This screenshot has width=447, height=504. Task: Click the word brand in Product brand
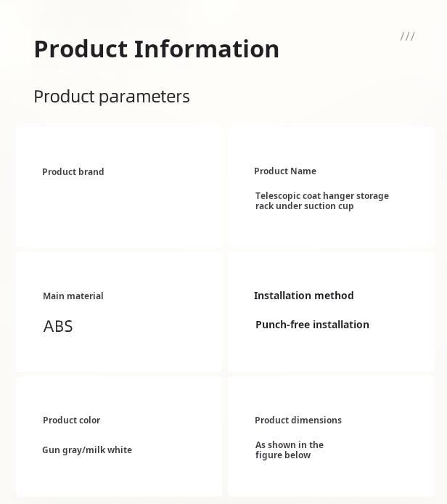pos(91,171)
